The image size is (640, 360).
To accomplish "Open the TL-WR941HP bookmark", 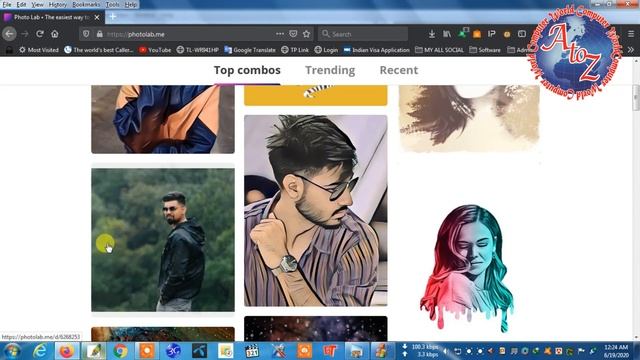I will [x=198, y=50].
